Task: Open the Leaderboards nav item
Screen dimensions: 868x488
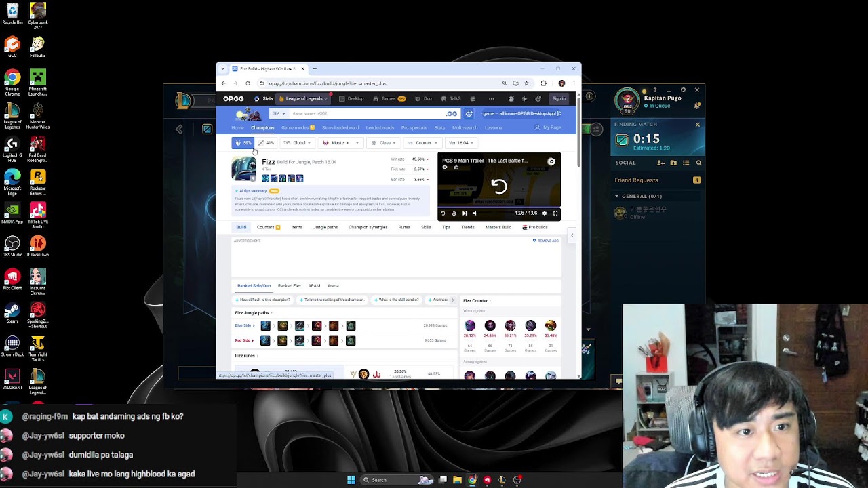Action: pyautogui.click(x=380, y=127)
